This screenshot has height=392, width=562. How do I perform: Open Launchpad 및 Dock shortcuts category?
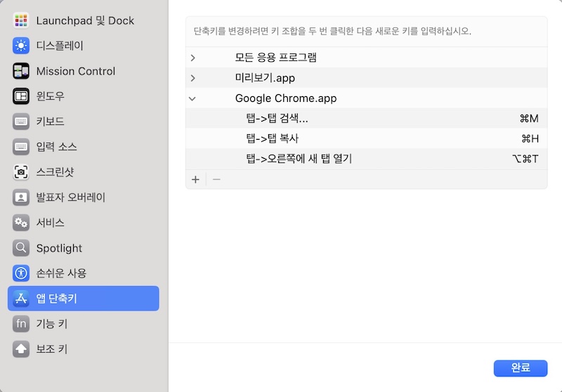tap(85, 20)
